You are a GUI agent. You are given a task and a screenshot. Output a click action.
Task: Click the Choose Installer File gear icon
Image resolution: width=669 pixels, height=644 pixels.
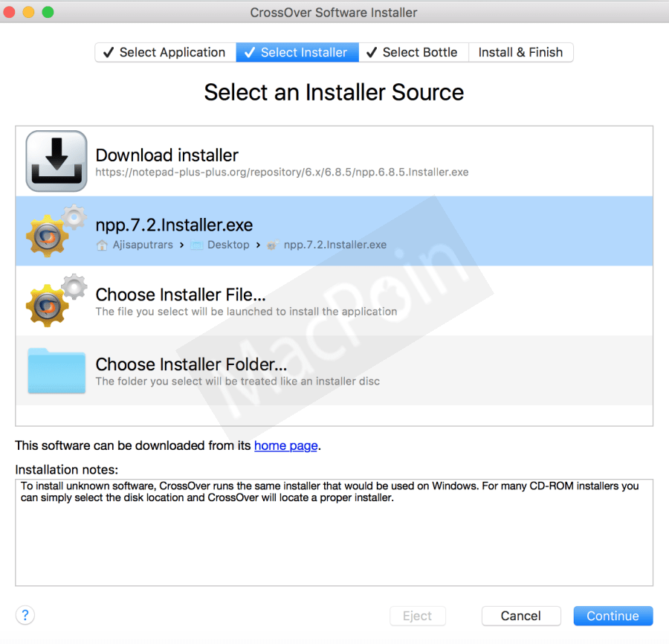coord(56,300)
